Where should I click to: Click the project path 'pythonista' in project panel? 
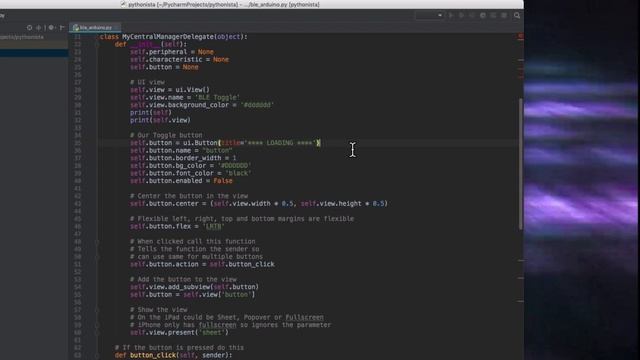pyautogui.click(x=22, y=37)
